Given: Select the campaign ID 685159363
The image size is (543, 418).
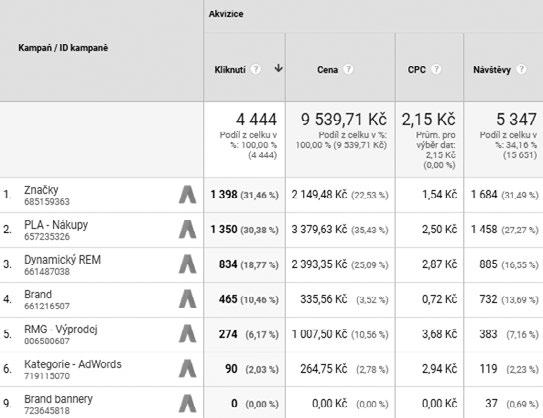Looking at the screenshot, I should pos(47,202).
